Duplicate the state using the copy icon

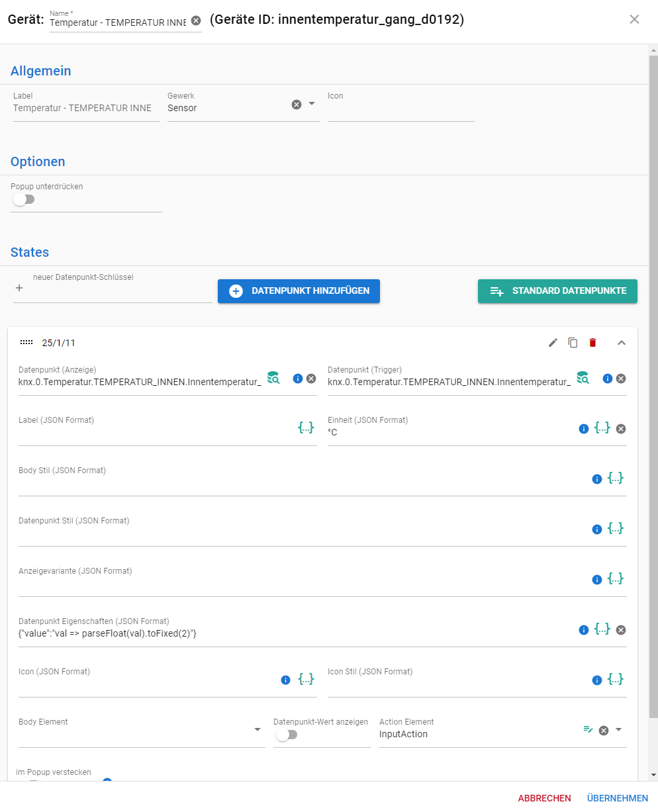click(x=573, y=343)
